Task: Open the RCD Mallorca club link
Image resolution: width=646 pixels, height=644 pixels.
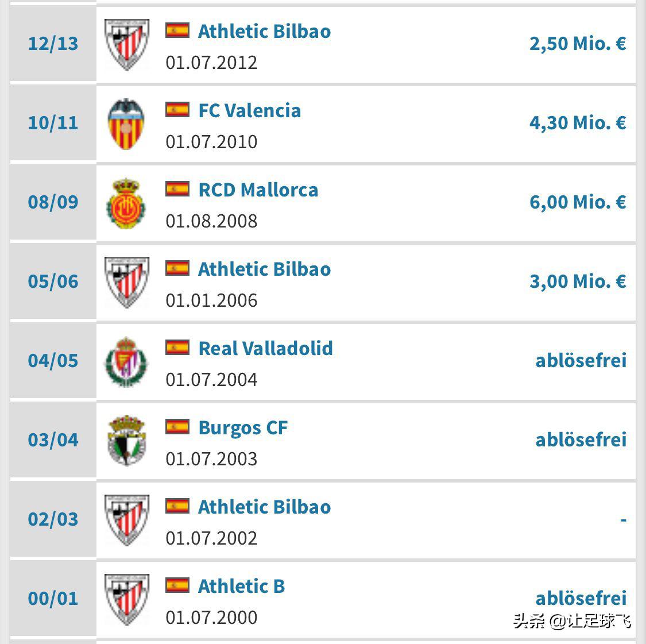Action: 258,190
